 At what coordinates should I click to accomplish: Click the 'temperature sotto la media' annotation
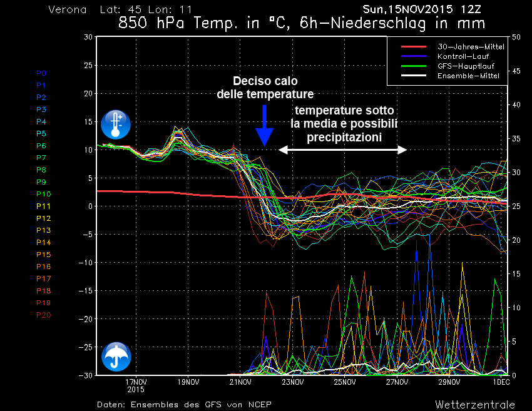point(344,124)
